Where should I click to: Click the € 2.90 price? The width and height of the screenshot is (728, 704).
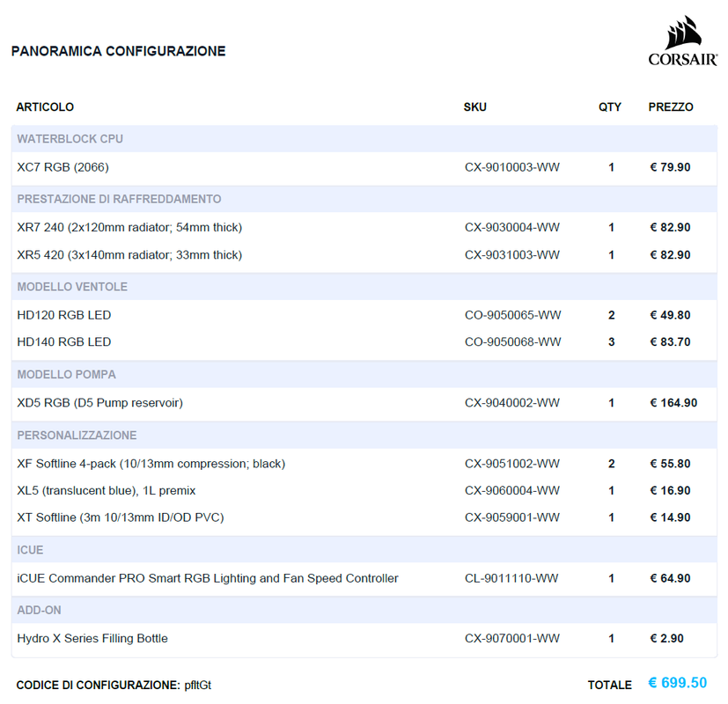(x=666, y=639)
